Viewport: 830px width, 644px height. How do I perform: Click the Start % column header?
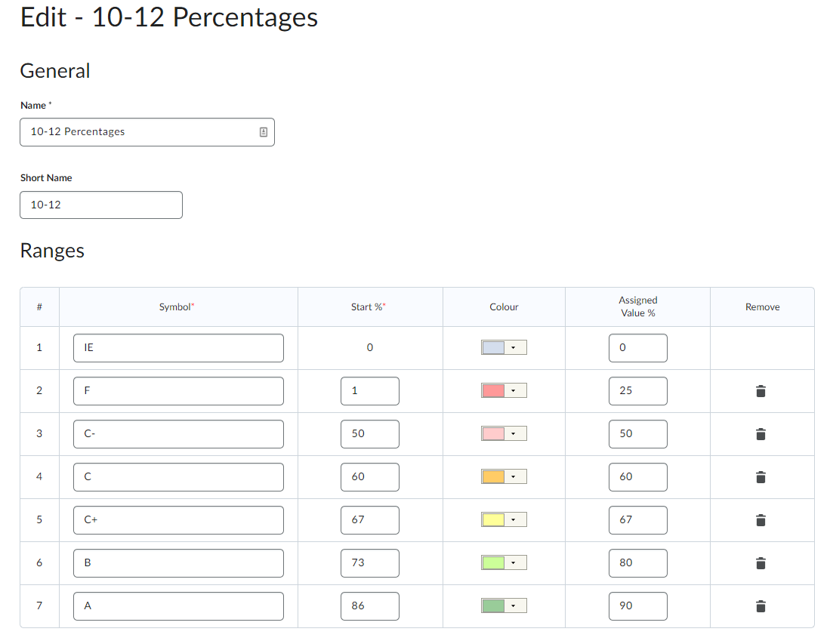[369, 307]
